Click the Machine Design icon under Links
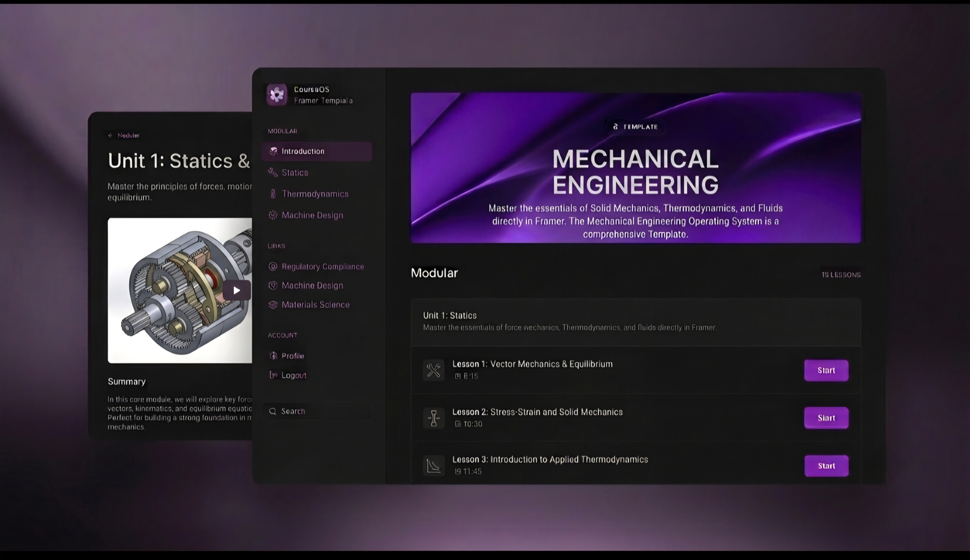The width and height of the screenshot is (970, 560). coord(273,285)
